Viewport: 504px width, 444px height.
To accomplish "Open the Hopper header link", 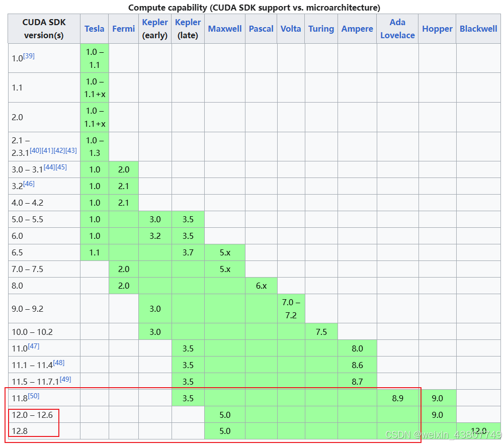I will pos(437,29).
